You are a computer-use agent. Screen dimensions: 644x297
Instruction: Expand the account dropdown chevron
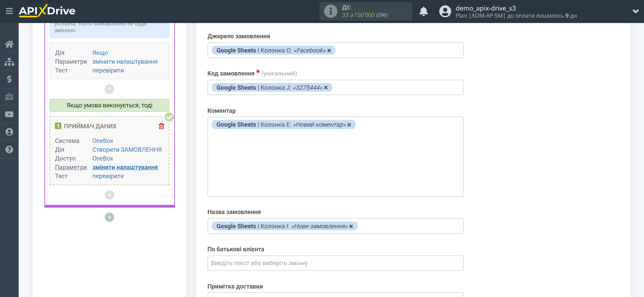click(x=636, y=11)
